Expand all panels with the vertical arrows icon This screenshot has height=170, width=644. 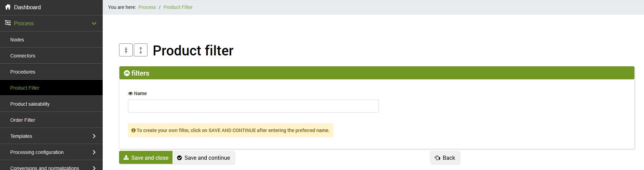coord(141,50)
